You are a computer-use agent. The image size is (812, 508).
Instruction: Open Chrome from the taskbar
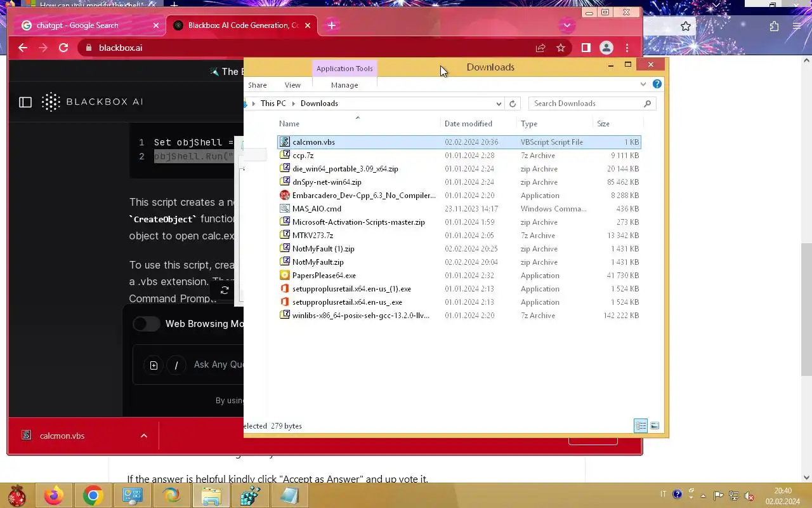93,495
